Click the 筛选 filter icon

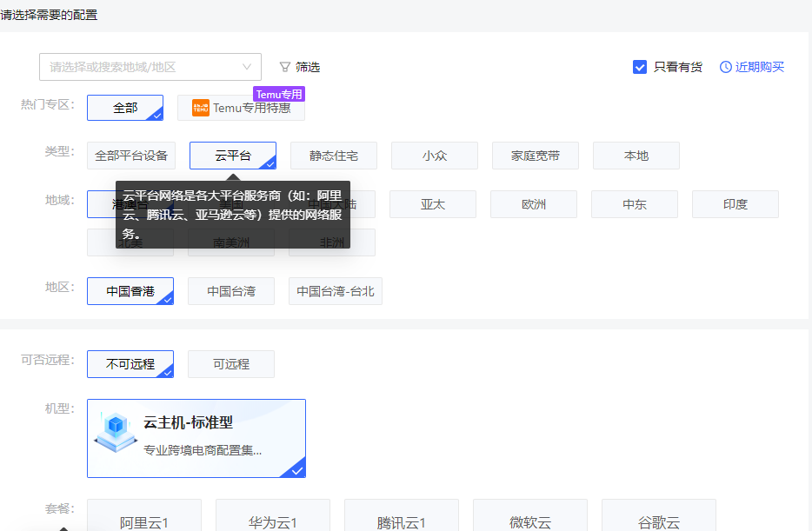click(x=285, y=67)
